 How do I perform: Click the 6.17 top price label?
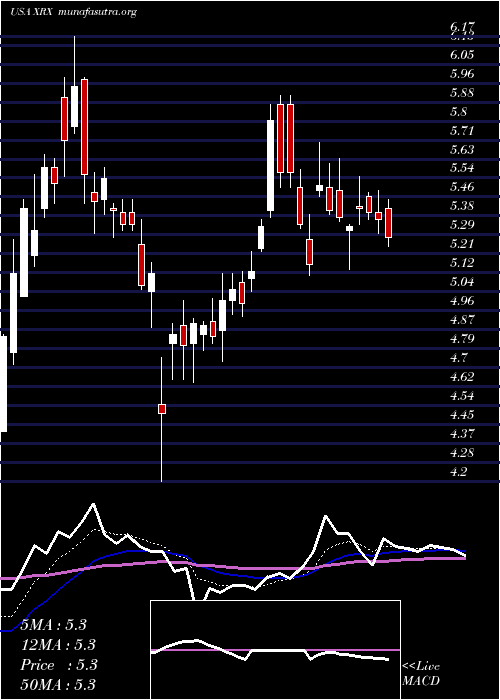click(462, 28)
